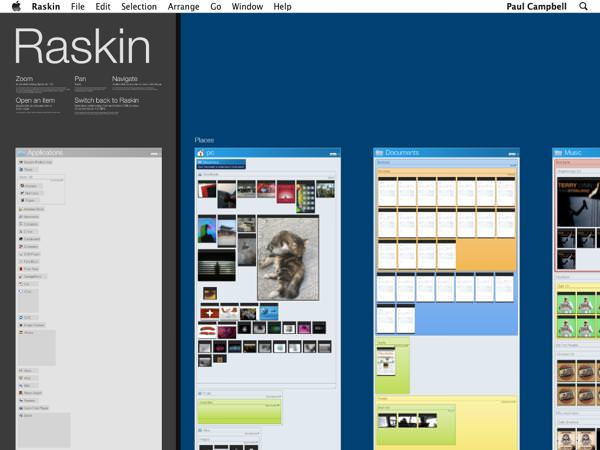Click the home icon in pc panel header
The height and width of the screenshot is (450, 600).
click(x=201, y=153)
